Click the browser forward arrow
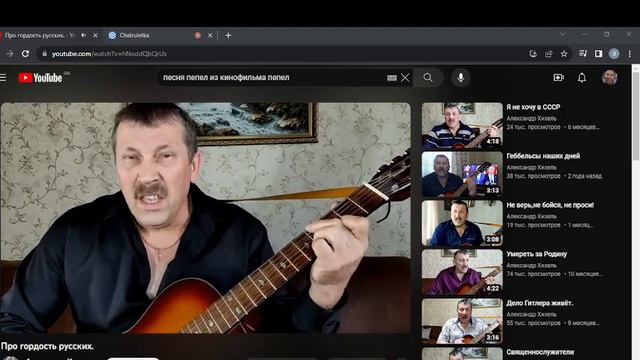 [10, 53]
